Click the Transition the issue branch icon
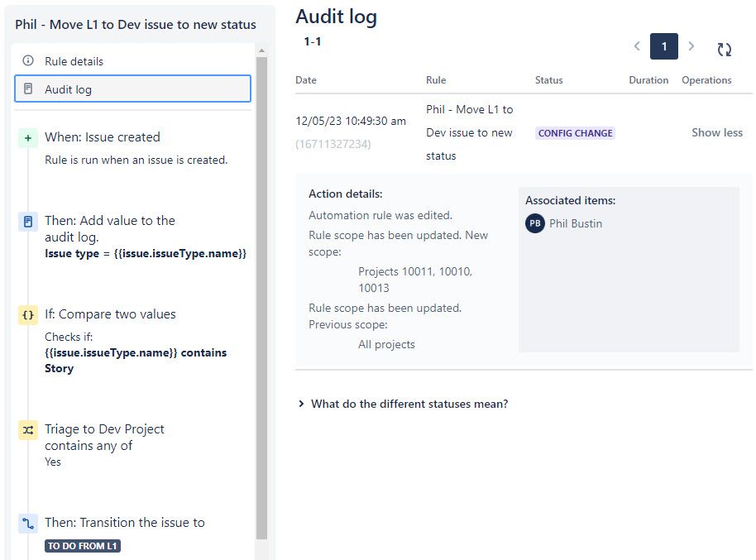 tap(28, 524)
